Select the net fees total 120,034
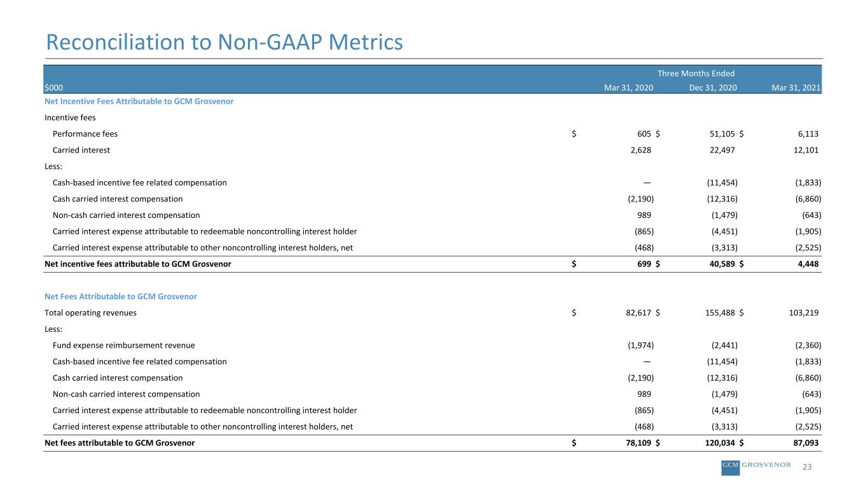Viewport: 868px width, 488px height. pyautogui.click(x=720, y=443)
